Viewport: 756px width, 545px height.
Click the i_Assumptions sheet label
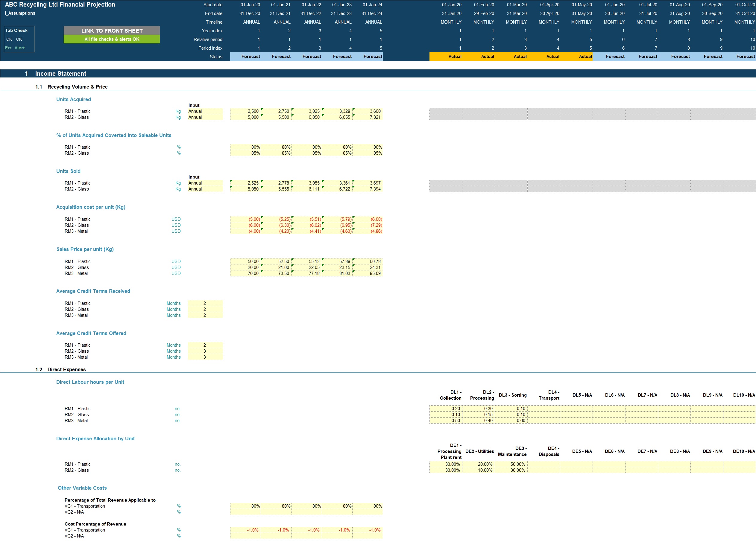coord(20,13)
